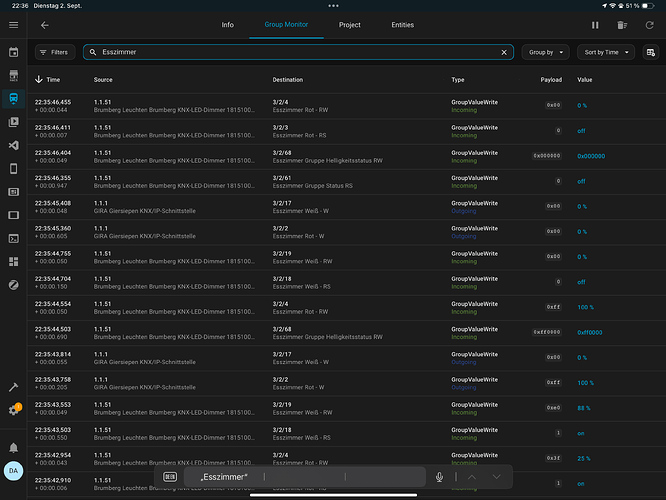Switch to the Entities tab
The image size is (666, 500).
[x=402, y=25]
